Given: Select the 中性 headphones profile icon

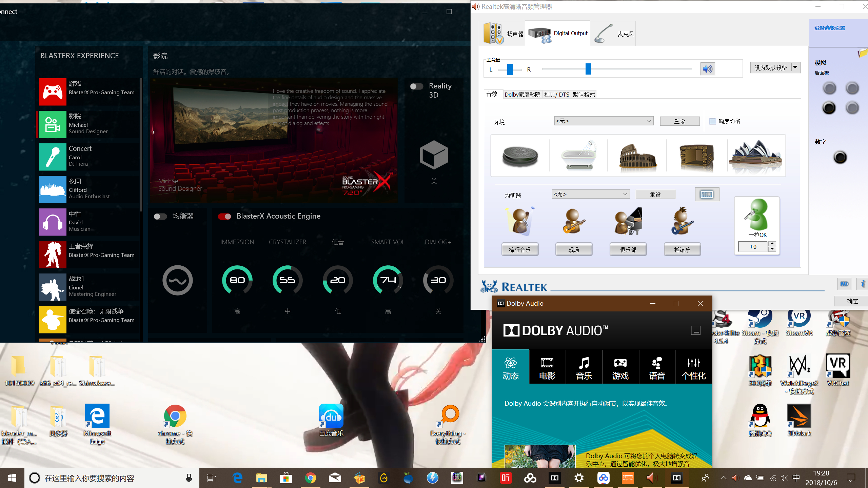Looking at the screenshot, I should [53, 222].
